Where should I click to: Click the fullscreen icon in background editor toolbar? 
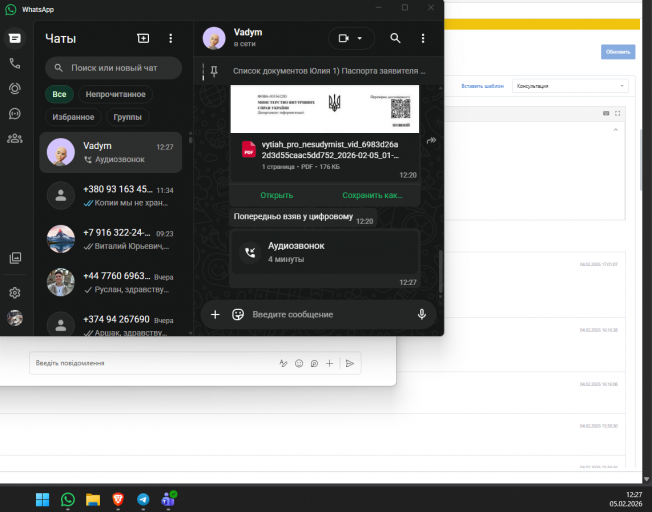617,113
